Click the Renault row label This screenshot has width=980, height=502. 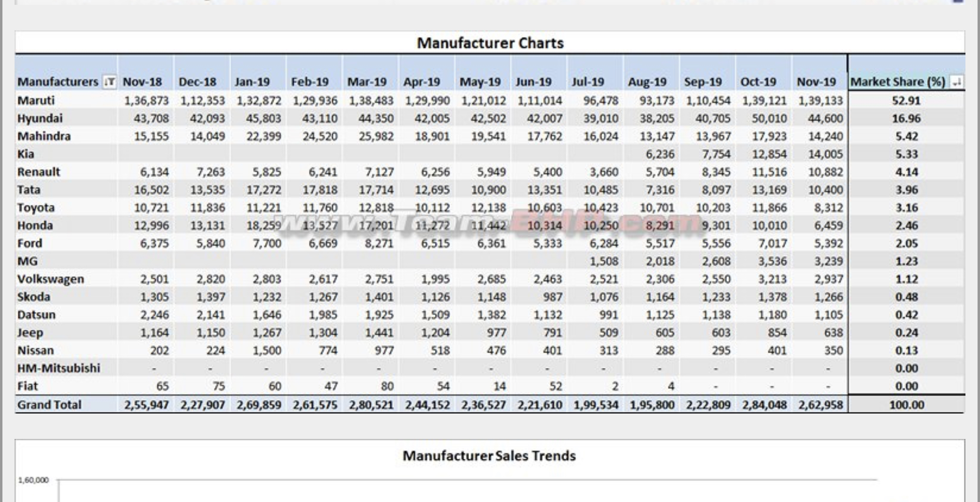pos(39,172)
